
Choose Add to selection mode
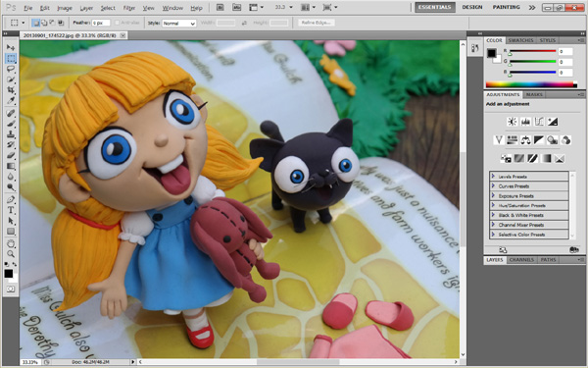click(44, 23)
